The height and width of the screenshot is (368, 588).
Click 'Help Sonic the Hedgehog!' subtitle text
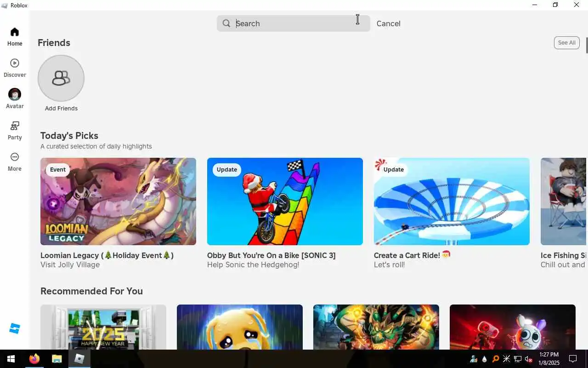253,265
